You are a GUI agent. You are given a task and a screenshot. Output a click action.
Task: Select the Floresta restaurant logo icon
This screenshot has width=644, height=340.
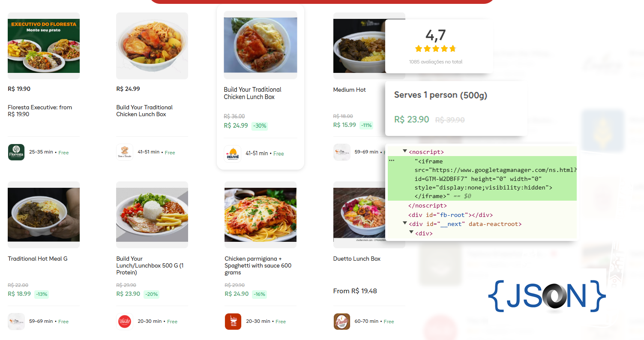tap(16, 152)
